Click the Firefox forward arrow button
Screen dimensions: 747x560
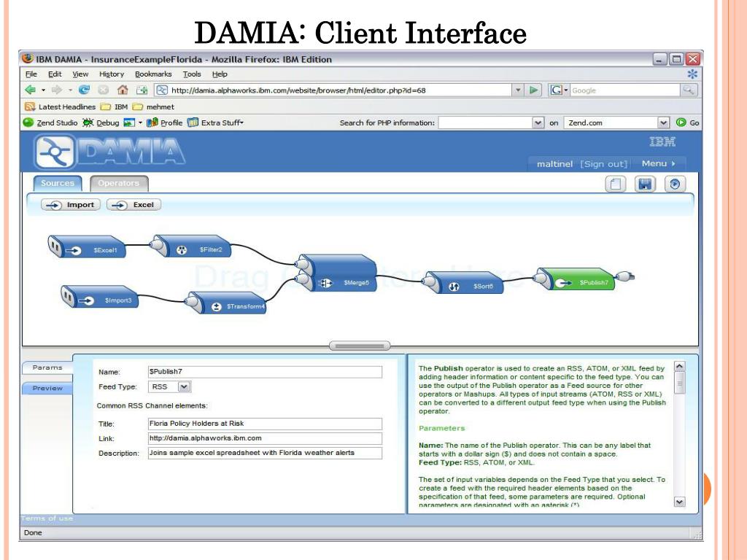coord(57,90)
